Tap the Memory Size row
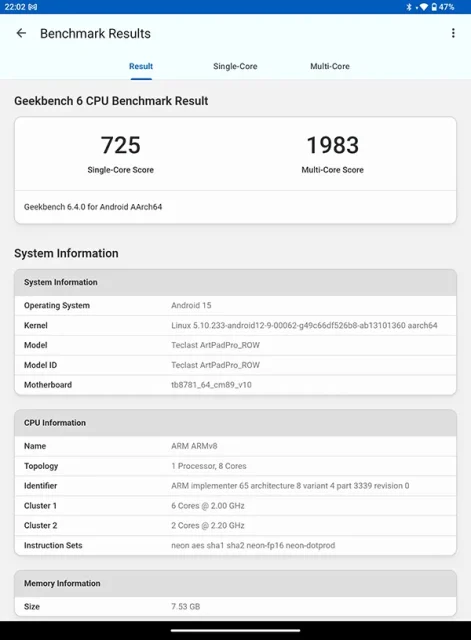The width and height of the screenshot is (471, 640). [x=235, y=607]
